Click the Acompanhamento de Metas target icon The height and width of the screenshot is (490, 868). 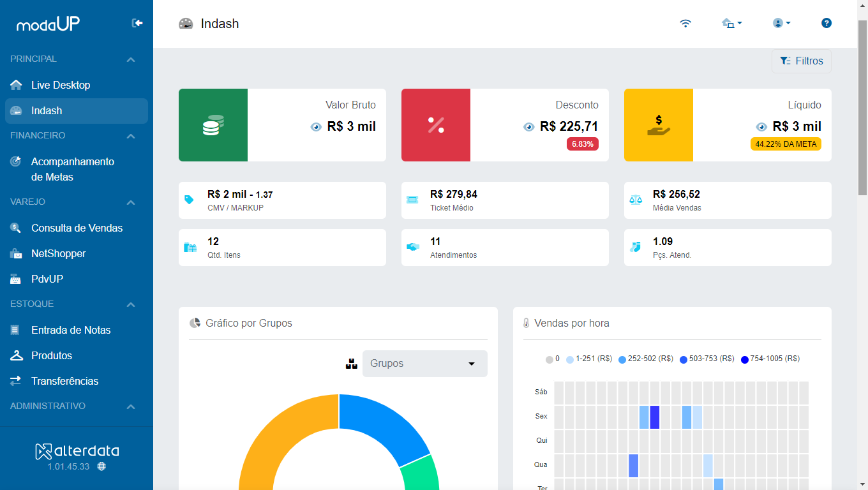[16, 161]
